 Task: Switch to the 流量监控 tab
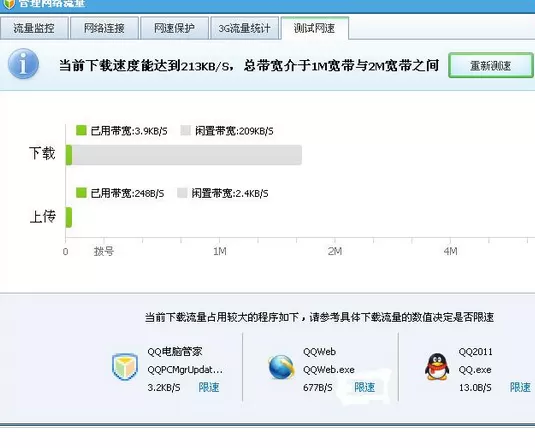tap(34, 28)
